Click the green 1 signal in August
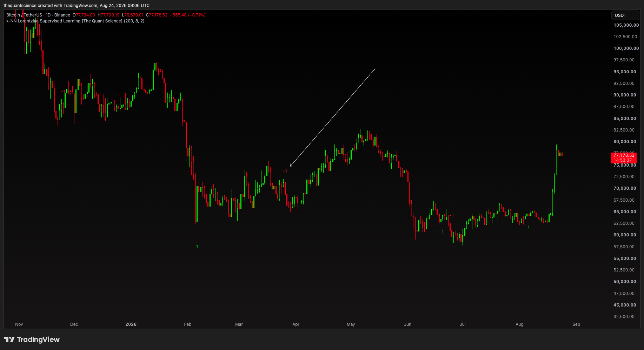Image resolution: width=644 pixels, height=350 pixels. click(529, 228)
